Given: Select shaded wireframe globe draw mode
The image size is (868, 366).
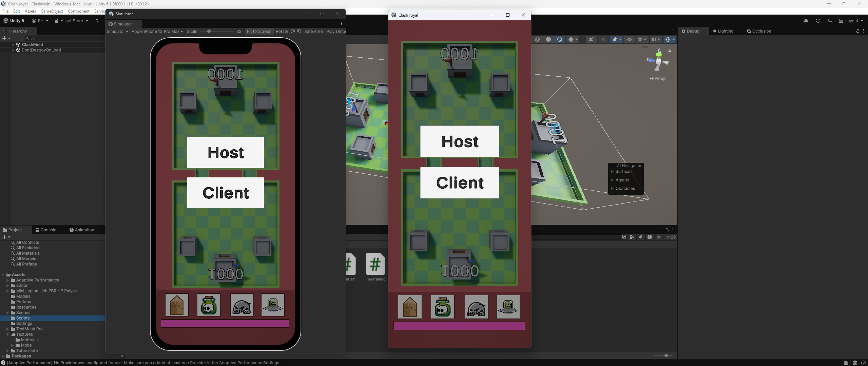Looking at the screenshot, I should tap(537, 39).
